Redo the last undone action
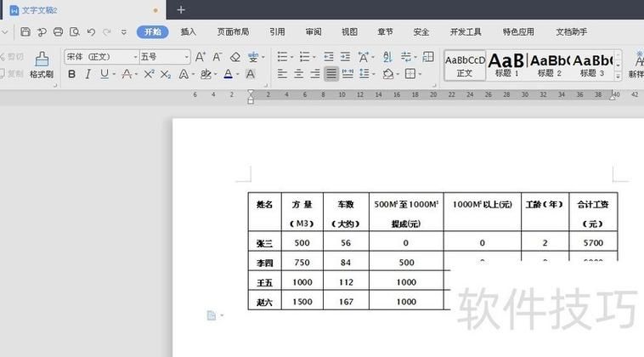The height and width of the screenshot is (357, 644). tap(107, 32)
